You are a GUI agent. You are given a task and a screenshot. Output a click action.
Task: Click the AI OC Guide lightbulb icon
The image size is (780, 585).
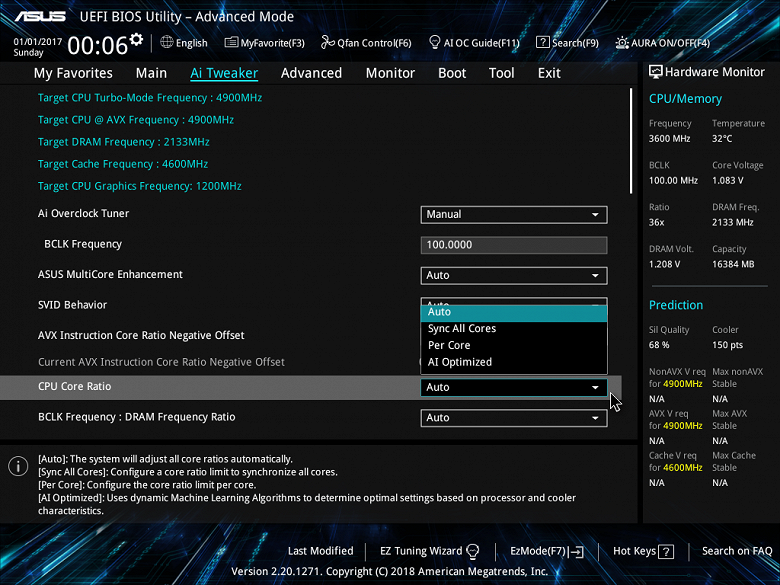[434, 42]
